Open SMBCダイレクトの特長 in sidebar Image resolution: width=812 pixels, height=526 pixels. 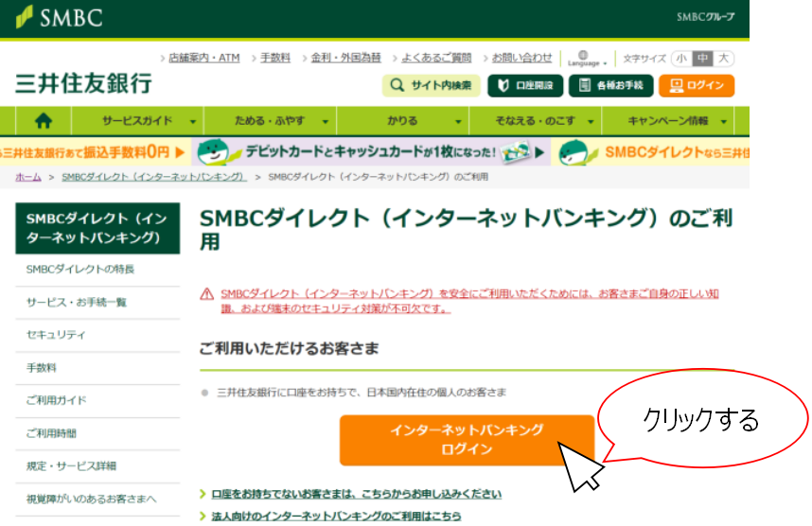(97, 270)
